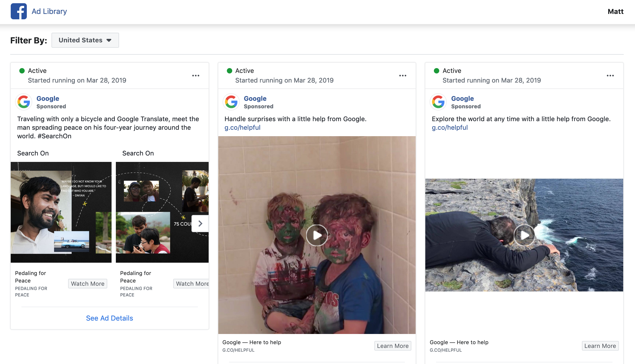Open the three-dot menu on the first ad
The image size is (635, 364).
[x=196, y=76]
